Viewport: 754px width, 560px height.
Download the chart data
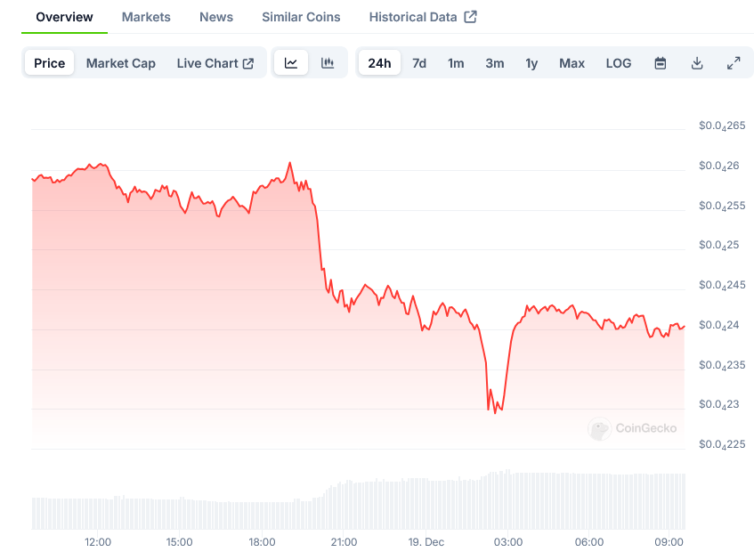(697, 63)
